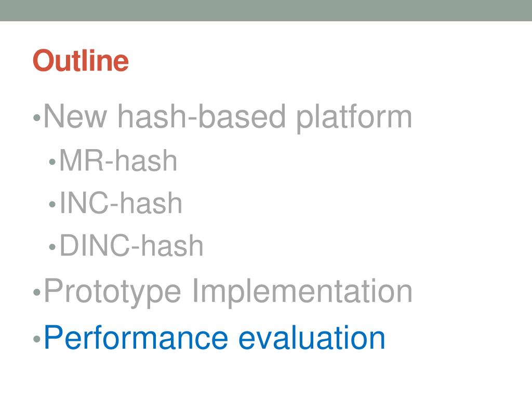The height and width of the screenshot is (399, 532).
Task: Select the New hash-based platform line
Action: (x=228, y=117)
